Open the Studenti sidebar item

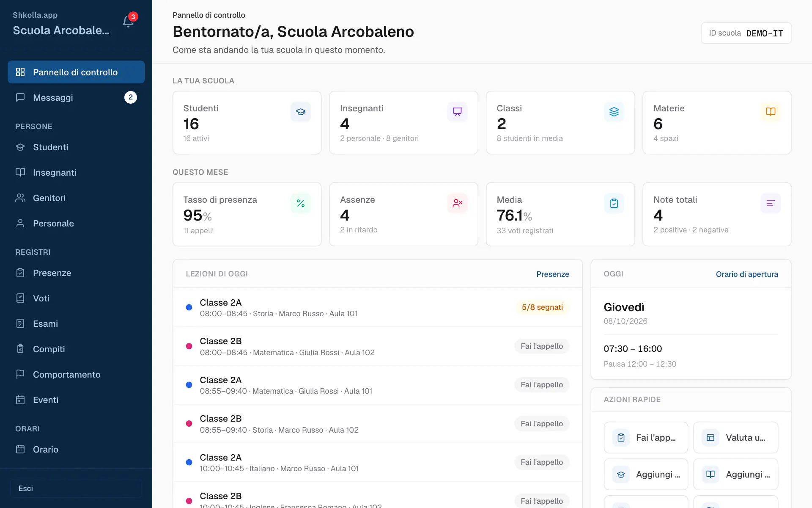click(76, 147)
